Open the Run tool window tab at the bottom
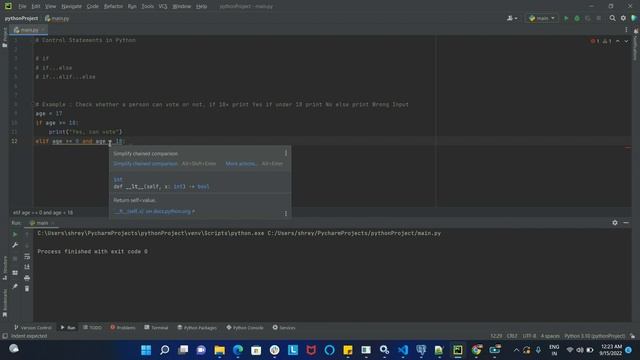The image size is (640, 360). (x=68, y=328)
